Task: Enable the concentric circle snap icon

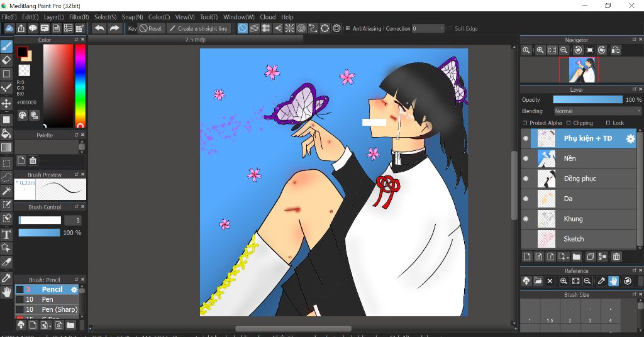Action: [301, 28]
